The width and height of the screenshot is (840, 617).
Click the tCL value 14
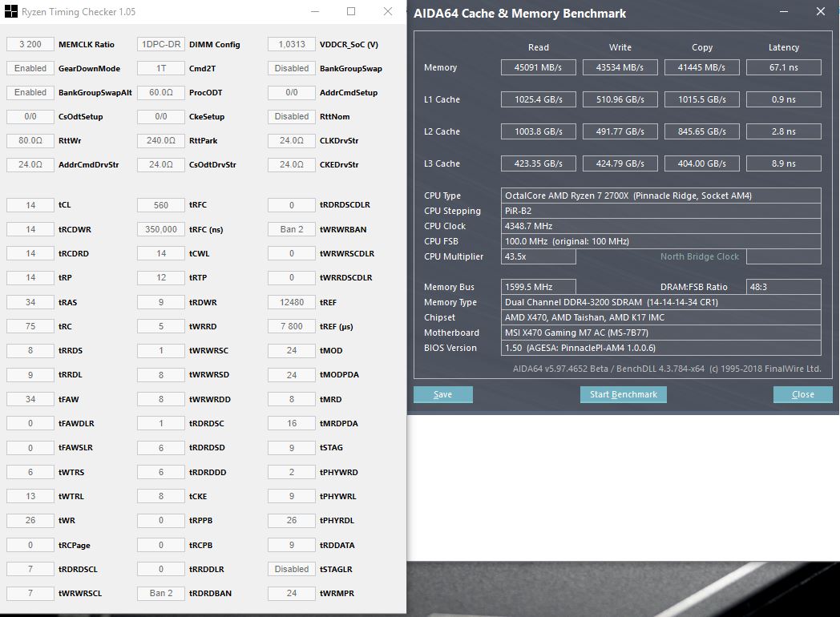pyautogui.click(x=30, y=205)
